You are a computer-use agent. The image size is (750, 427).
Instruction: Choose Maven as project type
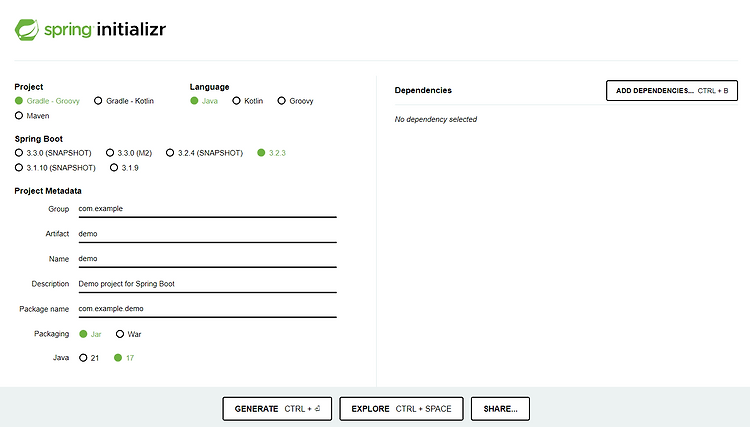pyautogui.click(x=32, y=116)
